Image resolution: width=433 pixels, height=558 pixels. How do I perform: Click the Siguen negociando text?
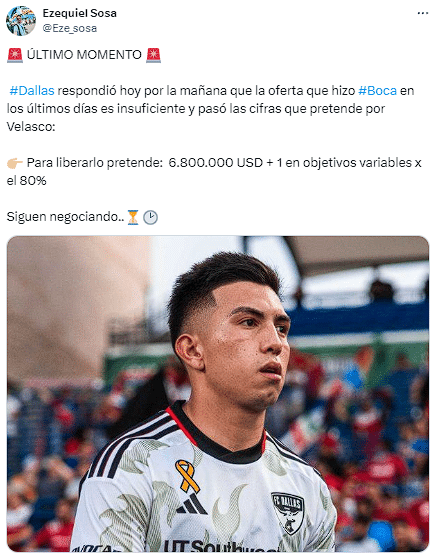coord(66,217)
